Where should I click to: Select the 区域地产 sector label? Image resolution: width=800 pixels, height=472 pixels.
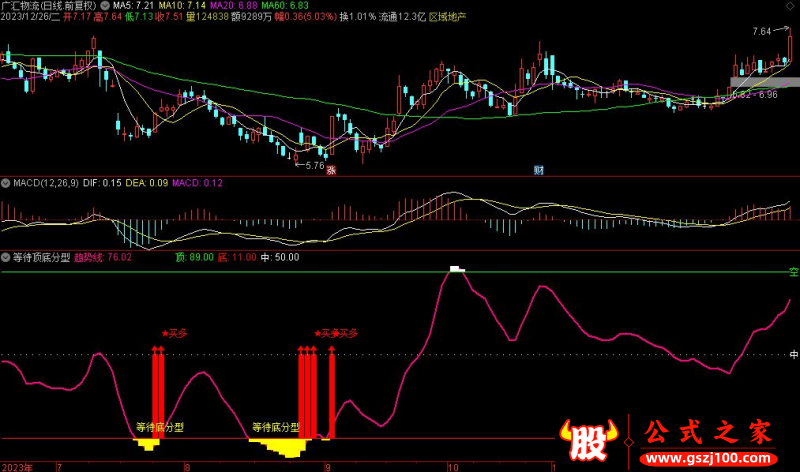point(448,17)
